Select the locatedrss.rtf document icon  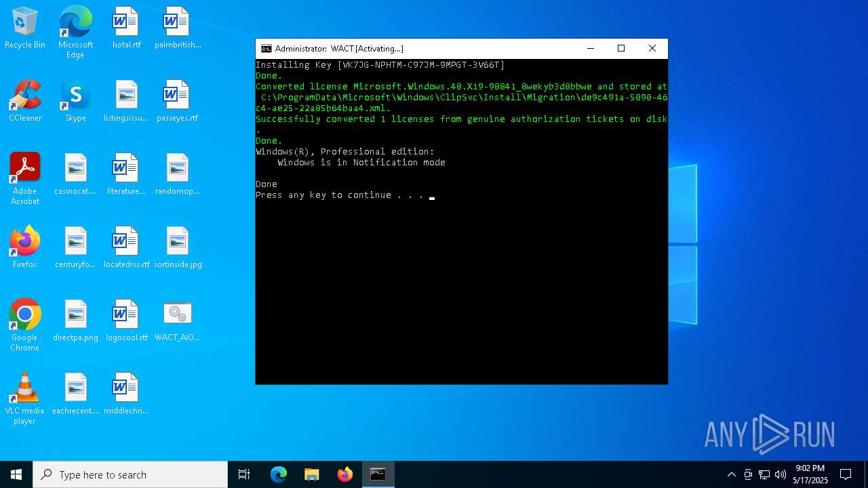126,247
